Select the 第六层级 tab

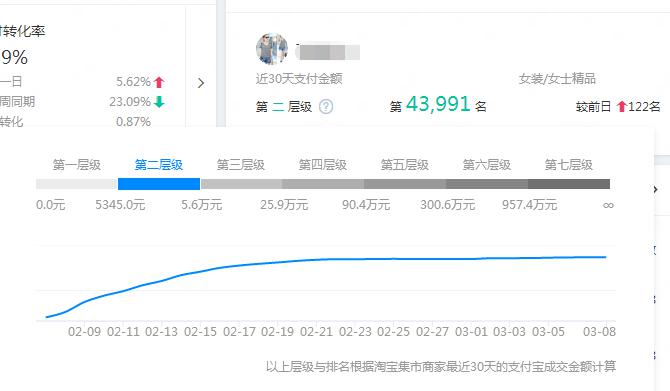click(487, 165)
